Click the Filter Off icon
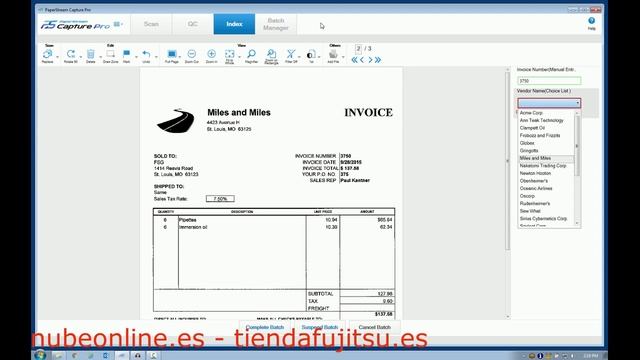 (291, 54)
